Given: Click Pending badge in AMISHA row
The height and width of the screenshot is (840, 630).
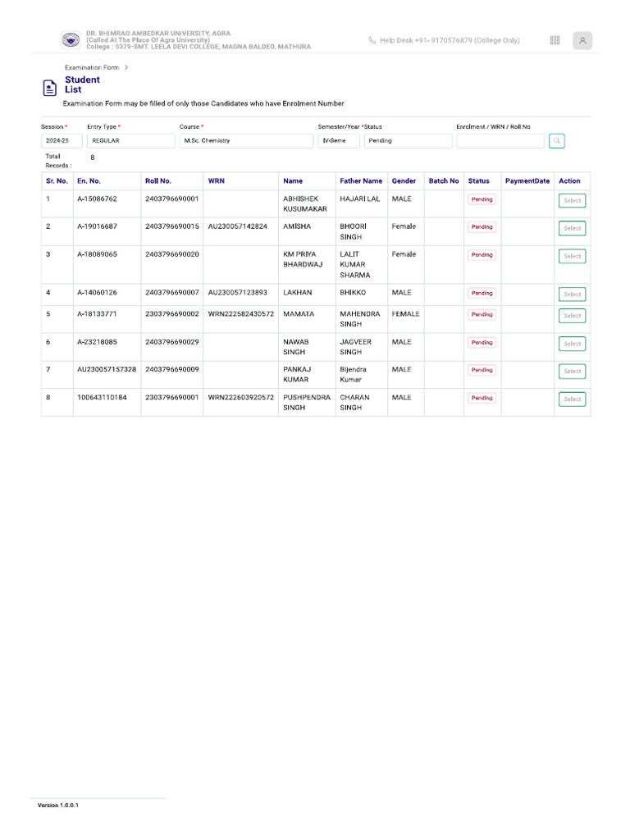Looking at the screenshot, I should pyautogui.click(x=482, y=227).
